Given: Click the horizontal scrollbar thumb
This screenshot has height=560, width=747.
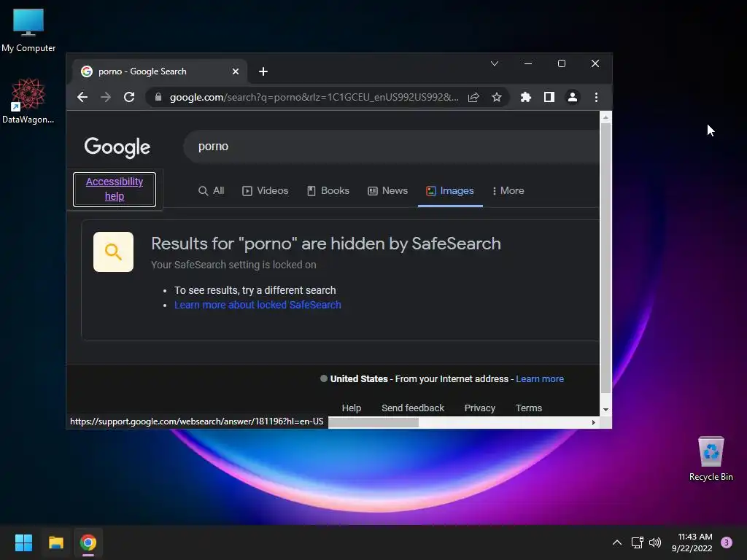Looking at the screenshot, I should coord(373,422).
